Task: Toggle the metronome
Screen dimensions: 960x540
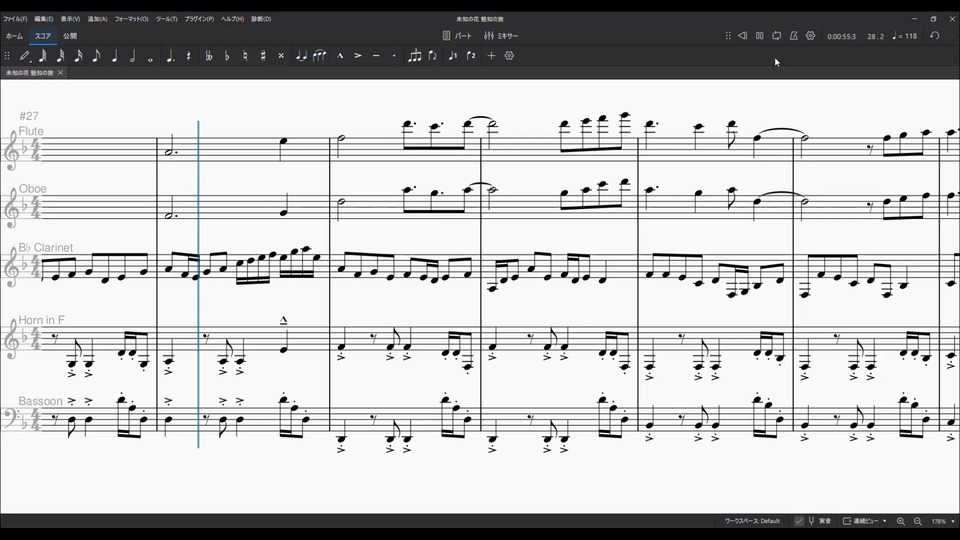Action: click(793, 36)
